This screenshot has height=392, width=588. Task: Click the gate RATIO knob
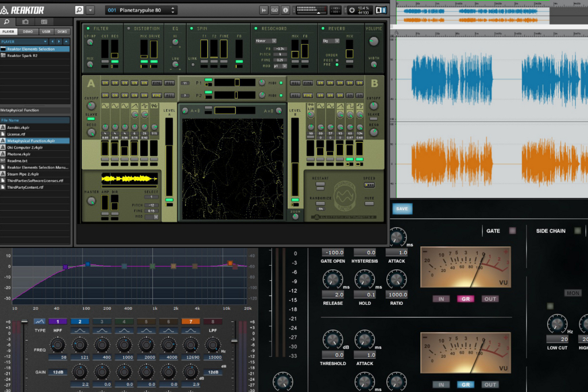[x=396, y=280]
